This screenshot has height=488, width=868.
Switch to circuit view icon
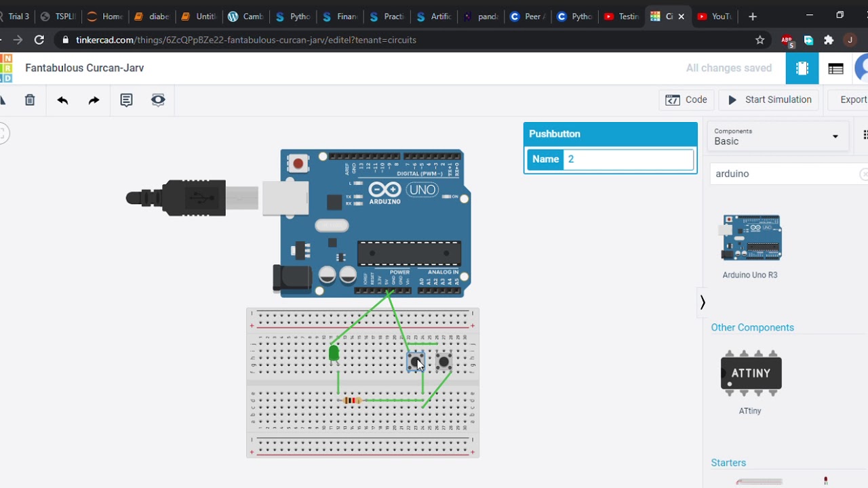[802, 68]
